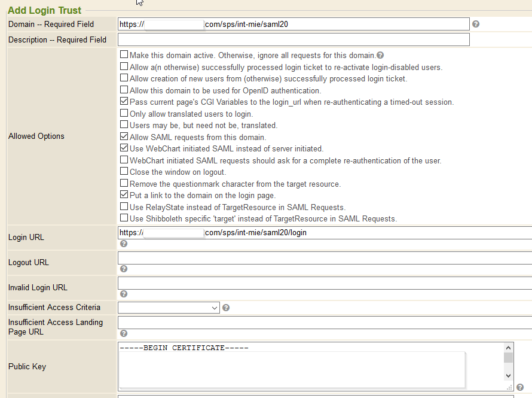Uncheck 'Allow SAML requests from this domain'
The image size is (532, 398).
click(x=124, y=137)
